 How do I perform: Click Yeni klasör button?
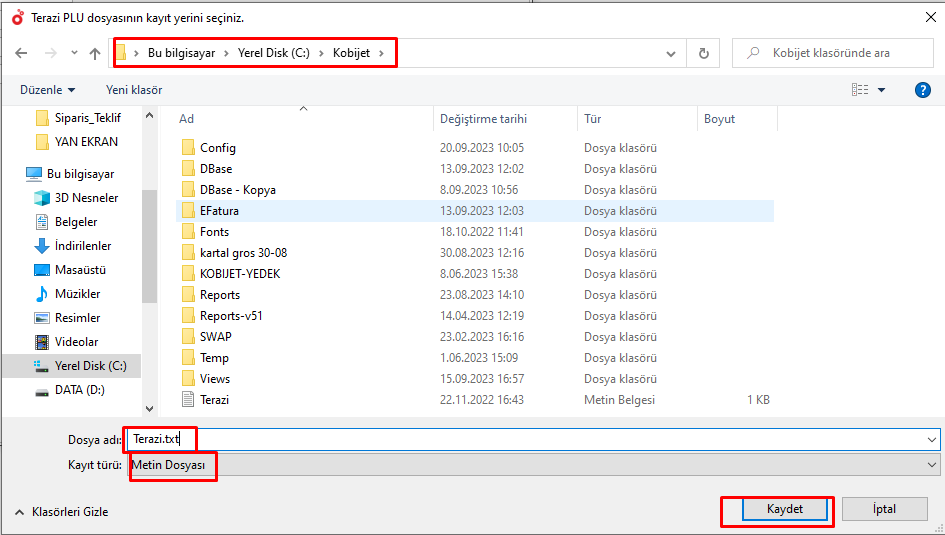[134, 90]
